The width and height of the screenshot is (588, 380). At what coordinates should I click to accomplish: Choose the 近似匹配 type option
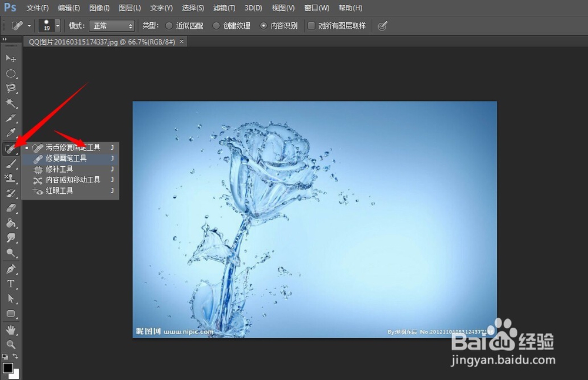pyautogui.click(x=184, y=26)
